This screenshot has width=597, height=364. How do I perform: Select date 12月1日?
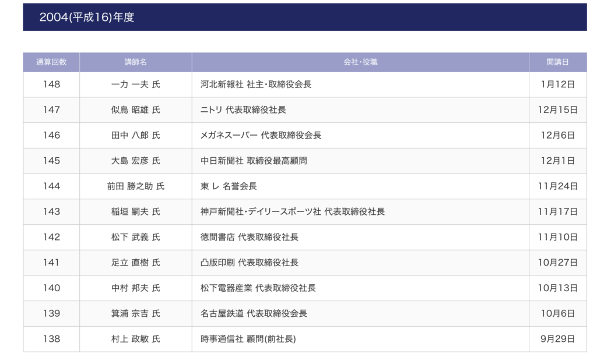point(558,161)
